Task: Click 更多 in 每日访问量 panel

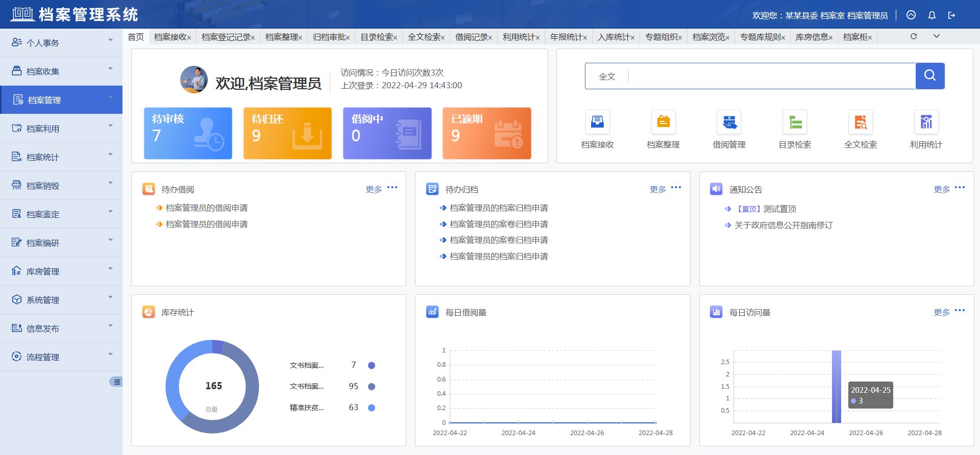Action: click(942, 312)
